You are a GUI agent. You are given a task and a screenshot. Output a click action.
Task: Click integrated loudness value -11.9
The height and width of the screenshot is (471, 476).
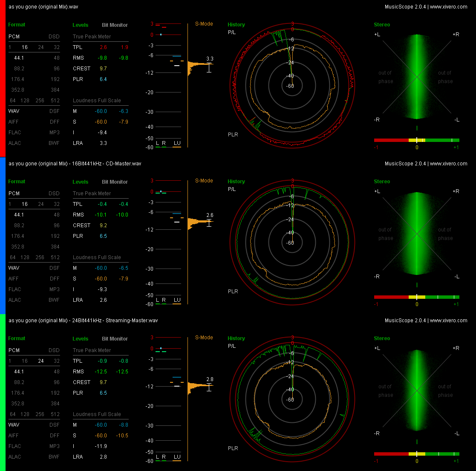click(101, 446)
